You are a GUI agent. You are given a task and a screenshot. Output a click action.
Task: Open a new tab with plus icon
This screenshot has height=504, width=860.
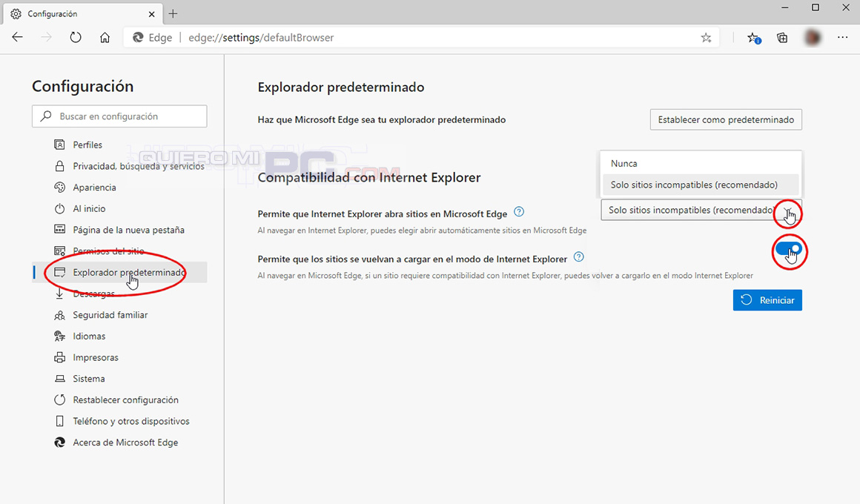(173, 13)
